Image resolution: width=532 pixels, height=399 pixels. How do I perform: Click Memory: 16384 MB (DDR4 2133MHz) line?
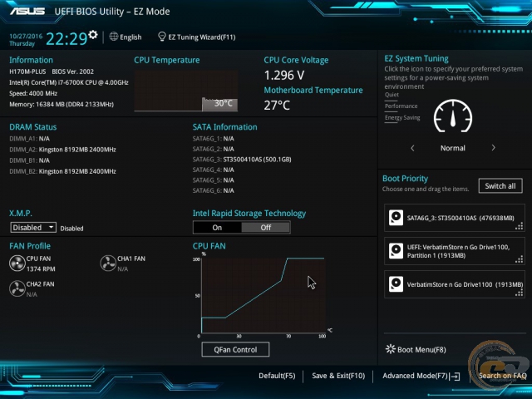click(62, 104)
